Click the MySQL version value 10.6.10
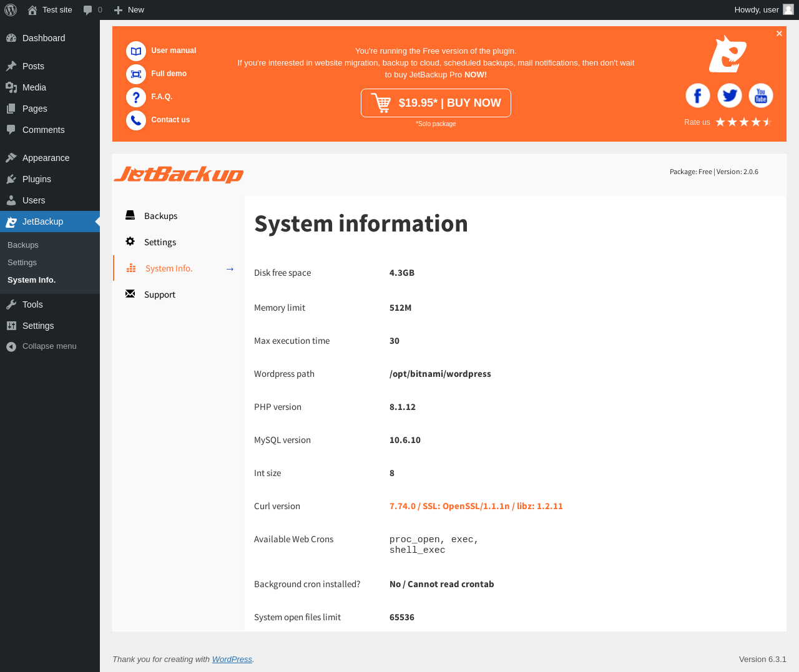This screenshot has height=672, width=799. 405,440
